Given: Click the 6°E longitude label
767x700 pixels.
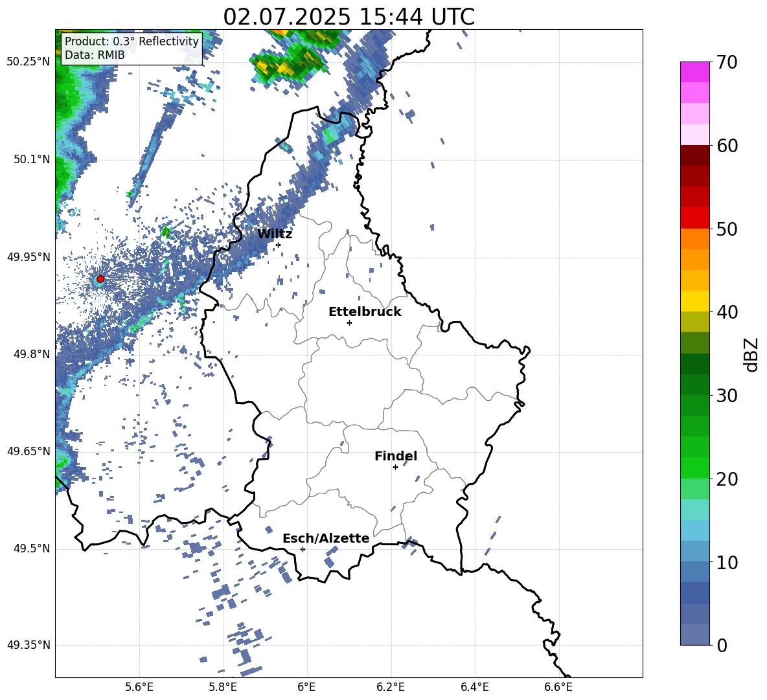Looking at the screenshot, I should click(306, 688).
